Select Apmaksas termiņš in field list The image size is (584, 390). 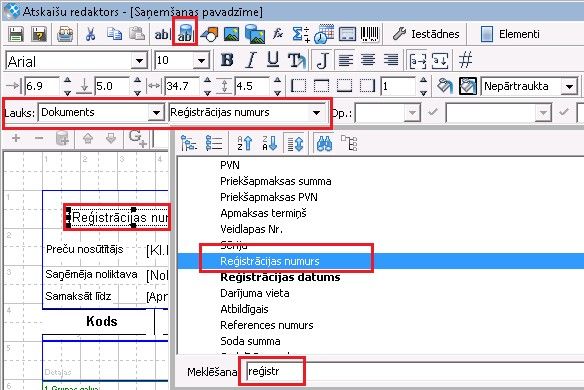(x=263, y=213)
